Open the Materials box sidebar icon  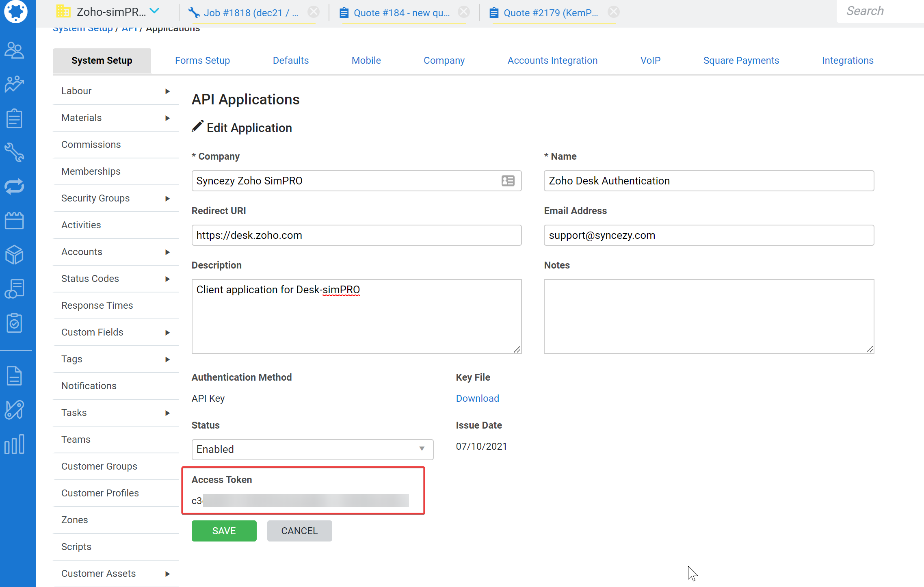(15, 255)
